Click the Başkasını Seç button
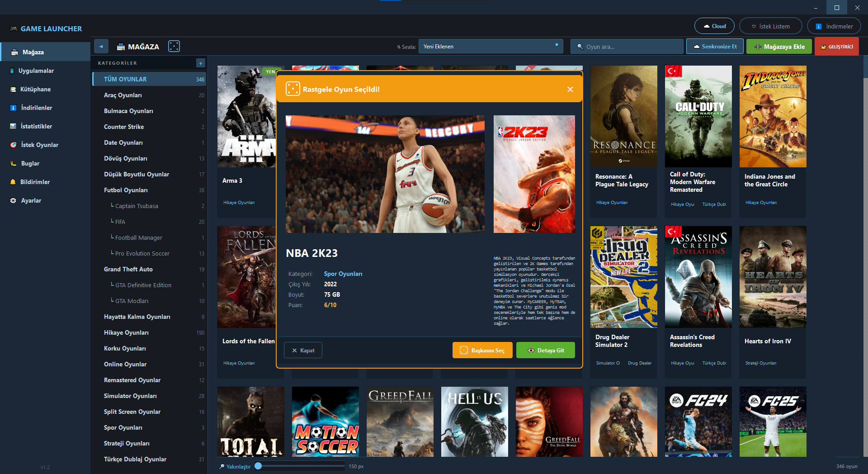The width and height of the screenshot is (868, 474). point(482,350)
